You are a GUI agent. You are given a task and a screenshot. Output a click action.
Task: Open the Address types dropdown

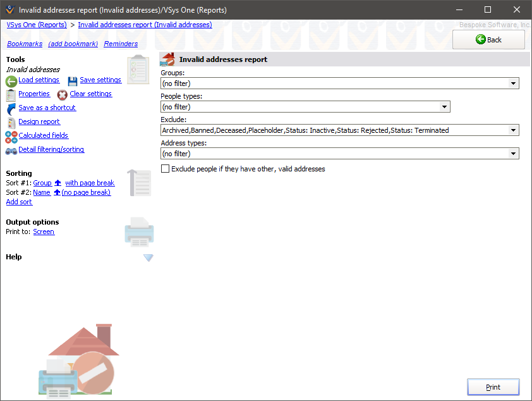point(514,153)
